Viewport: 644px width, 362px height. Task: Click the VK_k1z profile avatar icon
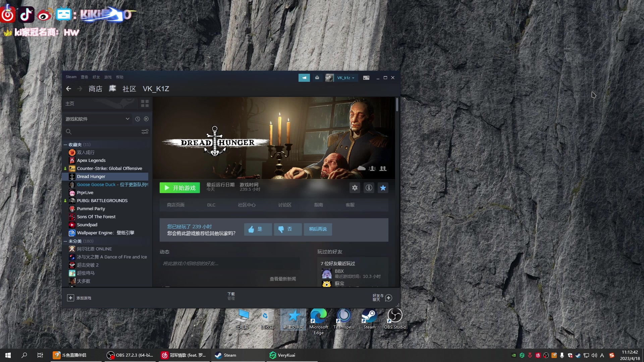pyautogui.click(x=329, y=78)
